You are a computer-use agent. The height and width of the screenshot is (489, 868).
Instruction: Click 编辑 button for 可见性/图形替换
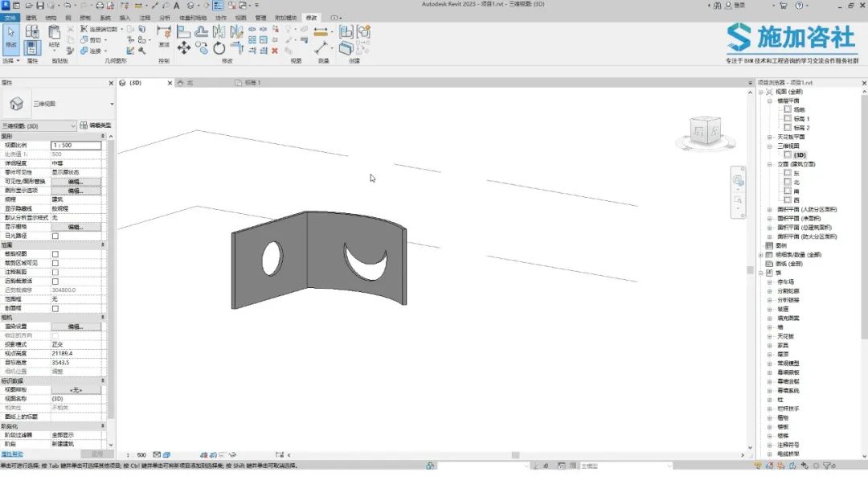(76, 182)
